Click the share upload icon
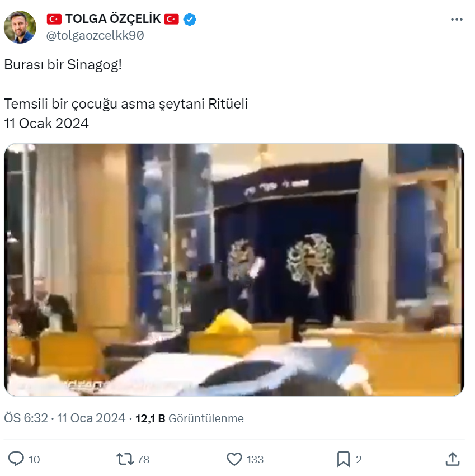The image size is (475, 476). (x=453, y=459)
